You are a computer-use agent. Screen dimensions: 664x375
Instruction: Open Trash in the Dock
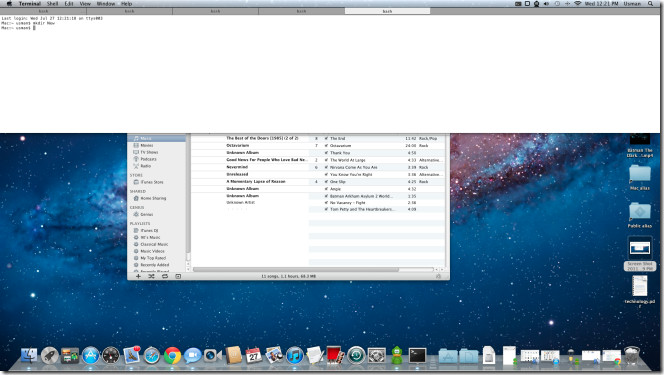click(631, 356)
